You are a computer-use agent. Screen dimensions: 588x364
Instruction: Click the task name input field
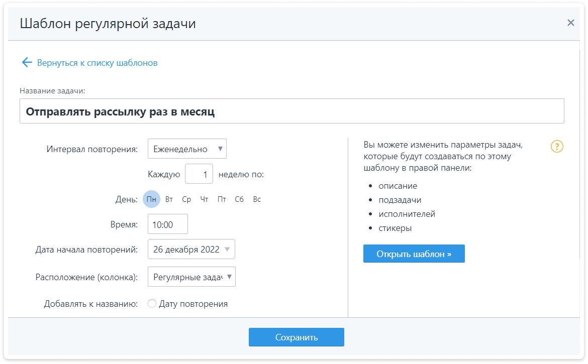click(x=291, y=111)
